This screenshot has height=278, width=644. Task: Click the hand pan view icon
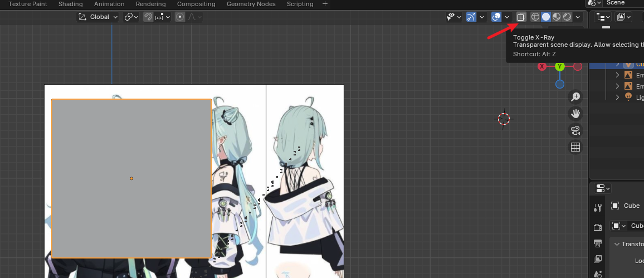[575, 114]
